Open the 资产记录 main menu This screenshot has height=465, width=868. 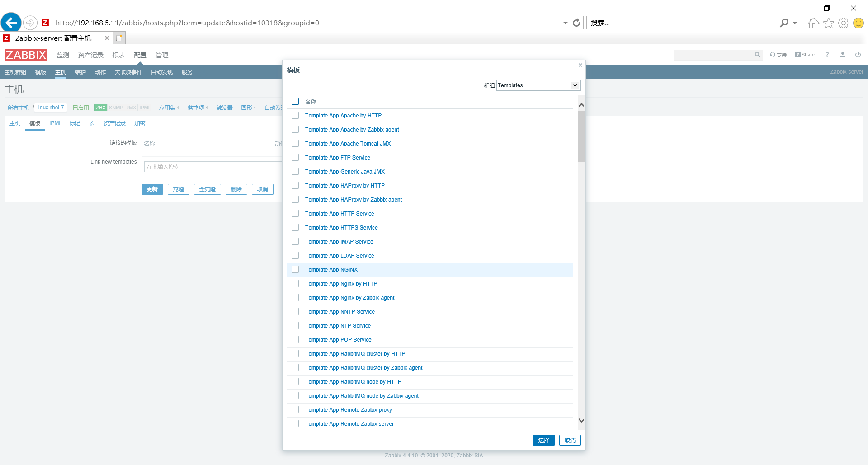pos(90,55)
